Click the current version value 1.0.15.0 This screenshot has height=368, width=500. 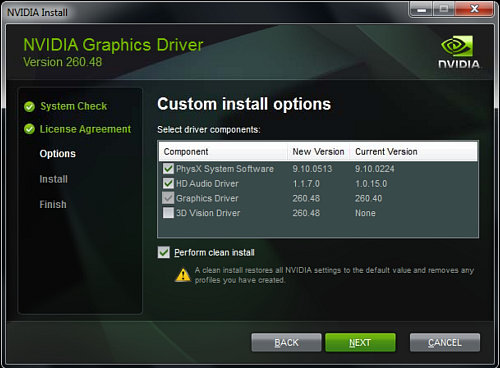point(371,184)
